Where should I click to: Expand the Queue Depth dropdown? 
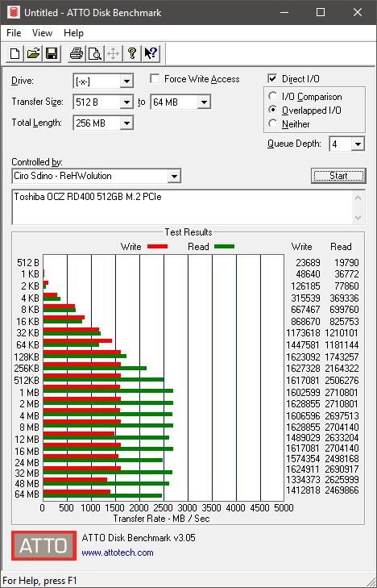(358, 144)
